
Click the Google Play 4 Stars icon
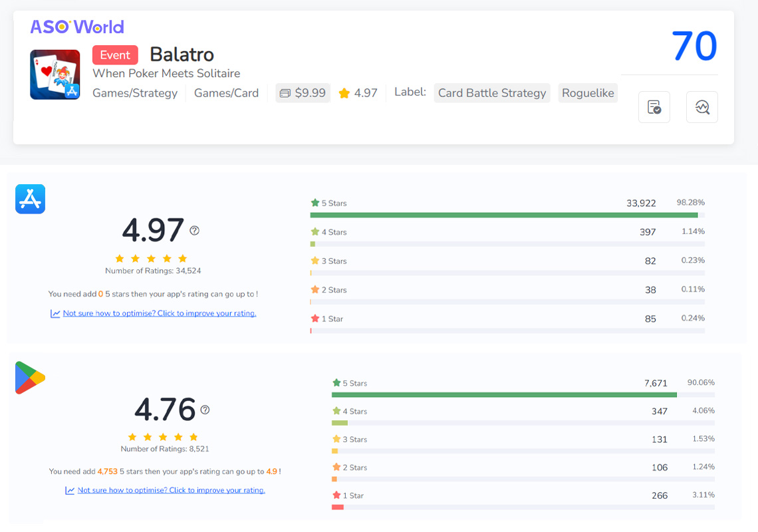(336, 410)
